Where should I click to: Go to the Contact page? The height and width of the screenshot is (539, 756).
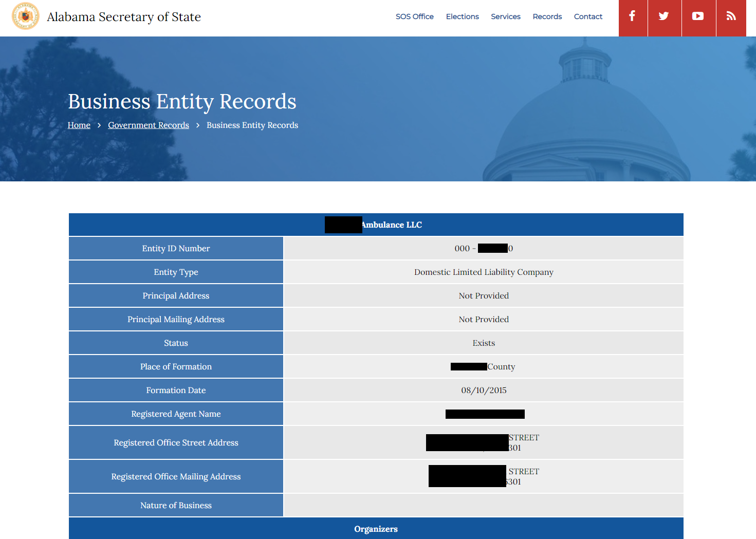588,16
